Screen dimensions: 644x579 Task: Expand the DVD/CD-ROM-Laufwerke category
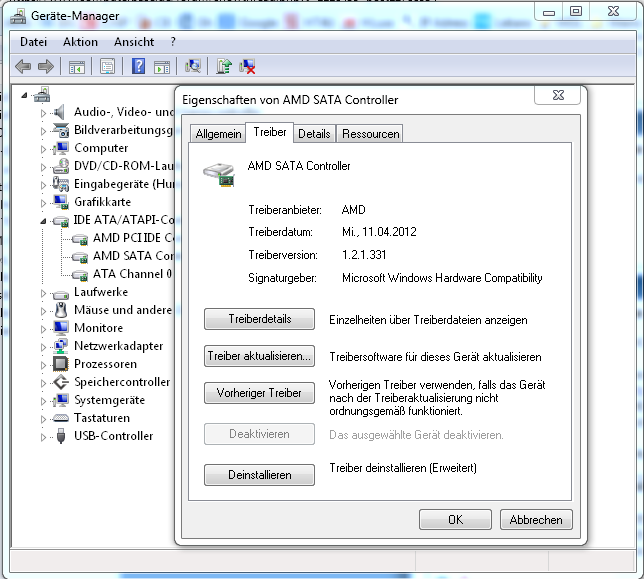(x=43, y=167)
